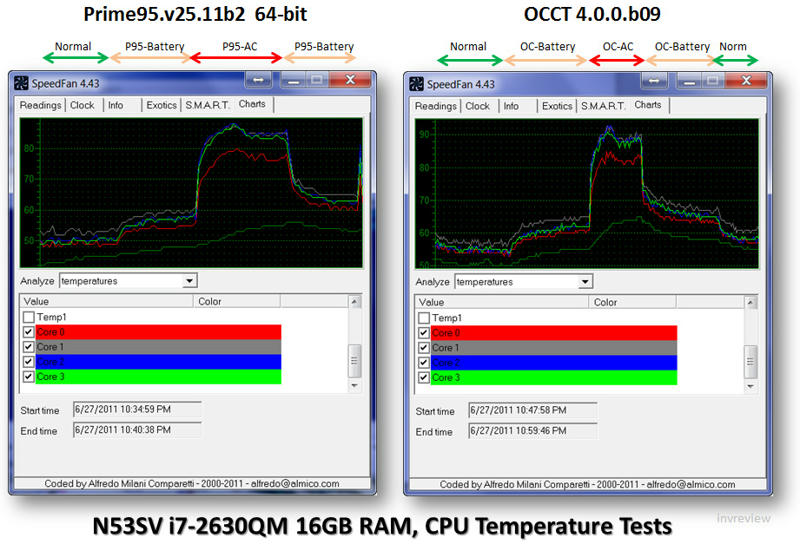The image size is (800, 544).
Task: Click End time field in left window
Action: 137,430
